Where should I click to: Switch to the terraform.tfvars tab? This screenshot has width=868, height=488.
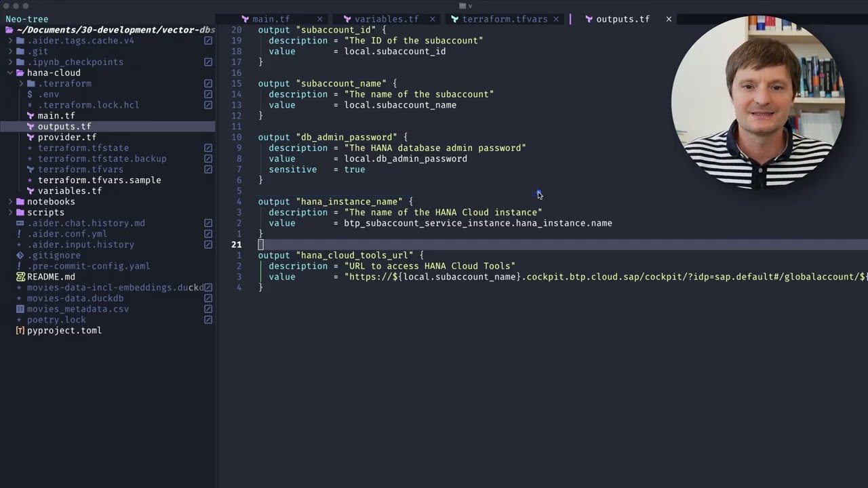tap(505, 19)
